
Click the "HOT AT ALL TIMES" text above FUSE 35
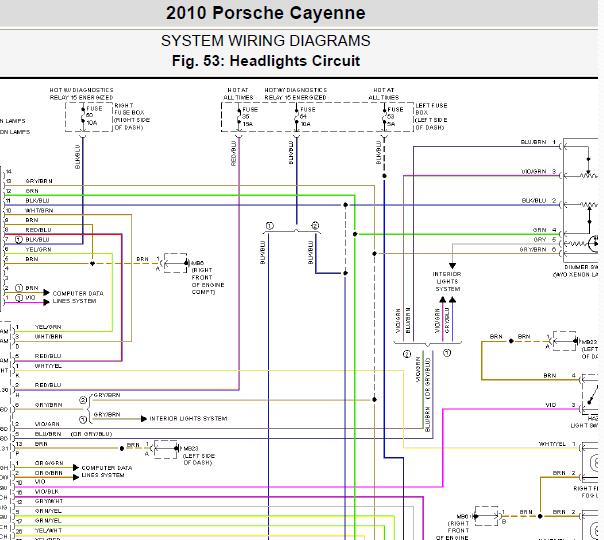[x=238, y=94]
